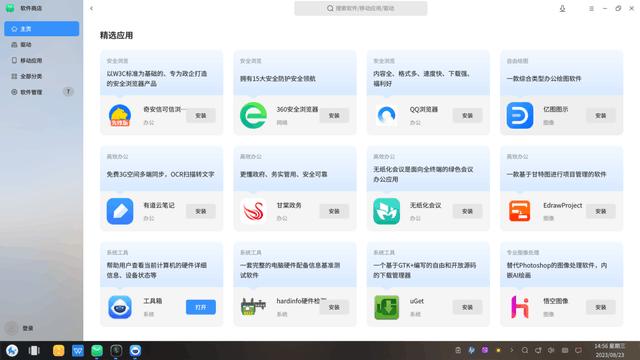
Task: Select the 亿图图示 blue D icon
Action: pyautogui.click(x=520, y=116)
